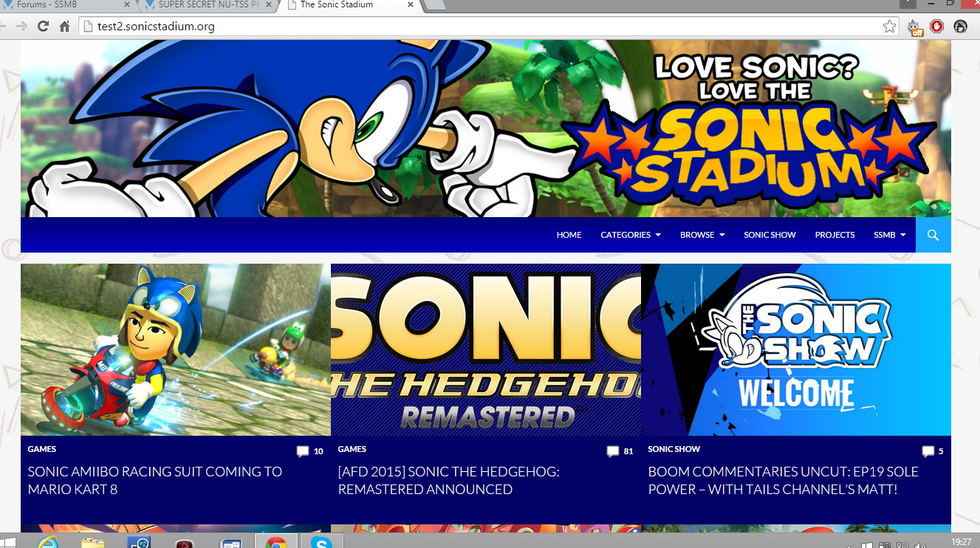Open the dark round extension icon beside the stop sign
The height and width of the screenshot is (548, 980).
[x=960, y=27]
